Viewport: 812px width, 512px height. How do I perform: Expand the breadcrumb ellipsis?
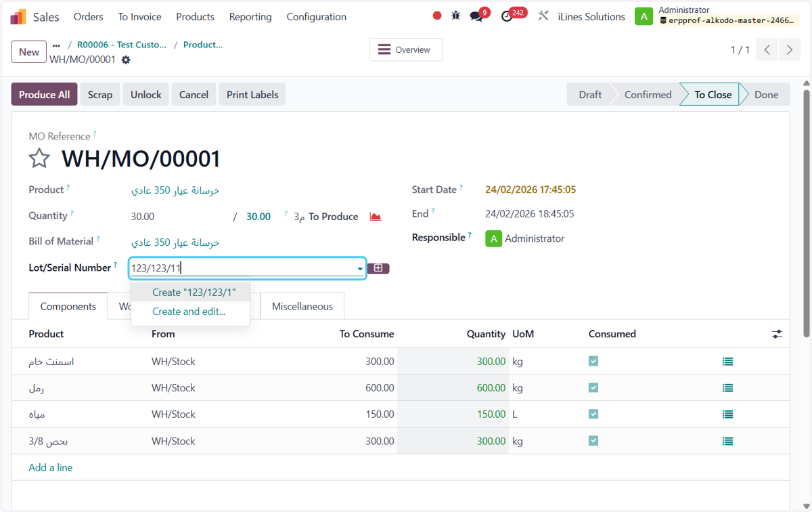pyautogui.click(x=56, y=45)
